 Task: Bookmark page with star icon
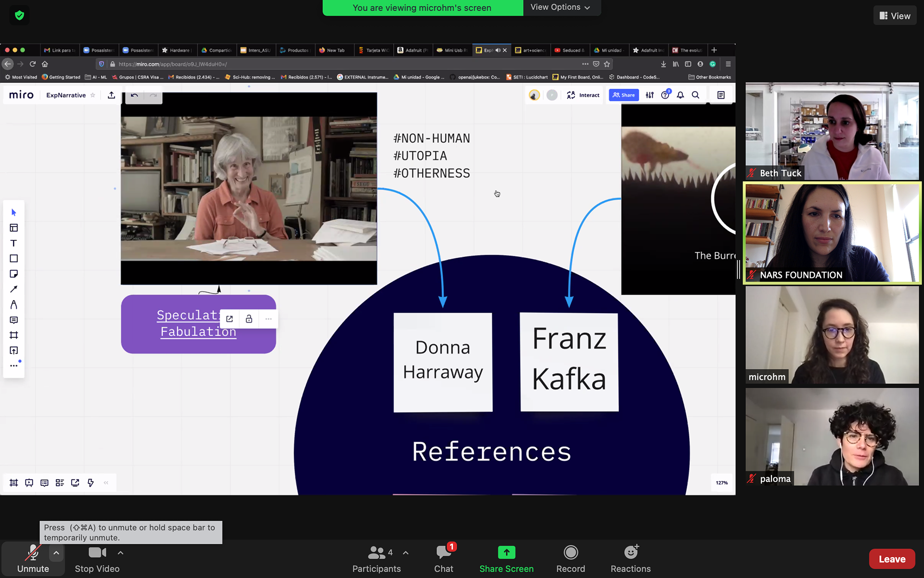pos(607,64)
